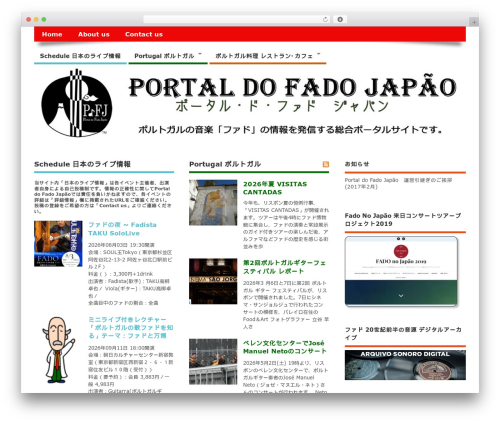
Task: Click the ポータル・ド・ファド ジャパン subtitle
Action: pyautogui.click(x=282, y=106)
